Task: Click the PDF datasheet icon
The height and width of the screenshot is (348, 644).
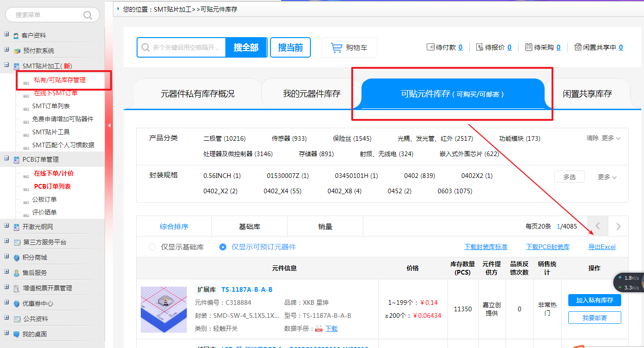Action: [x=319, y=328]
